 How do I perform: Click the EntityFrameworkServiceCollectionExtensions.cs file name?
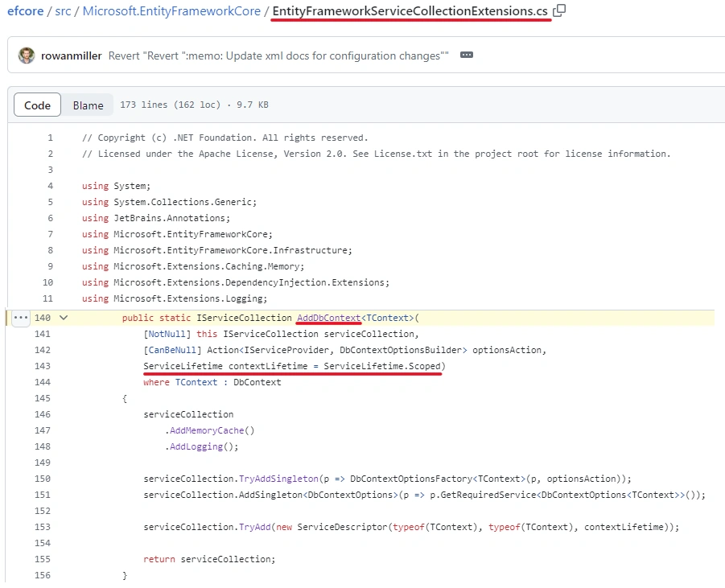click(410, 10)
